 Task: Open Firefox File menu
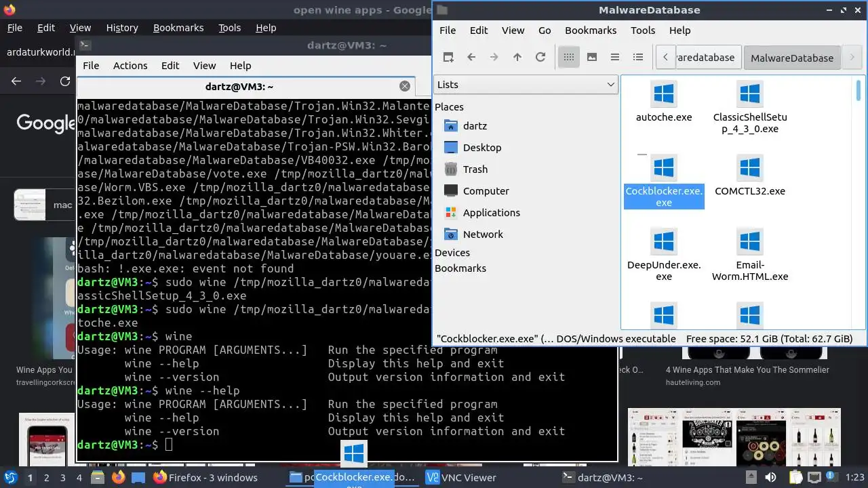tap(14, 28)
